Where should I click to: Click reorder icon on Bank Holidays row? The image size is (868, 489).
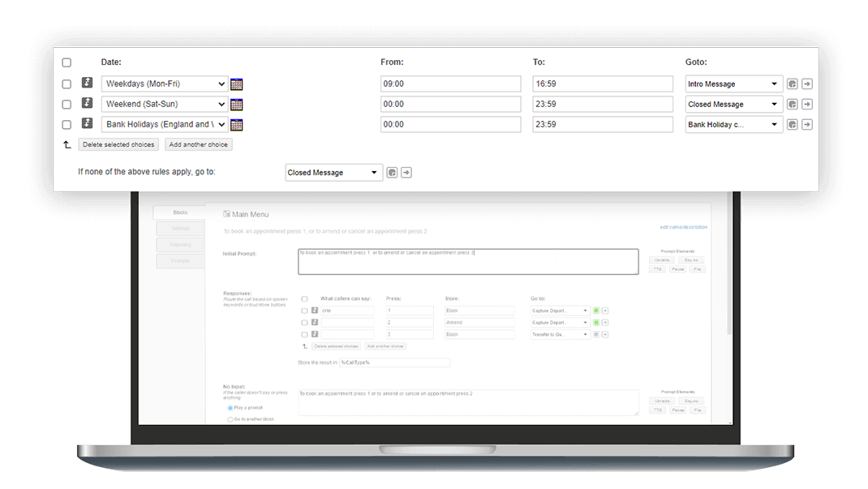point(88,123)
